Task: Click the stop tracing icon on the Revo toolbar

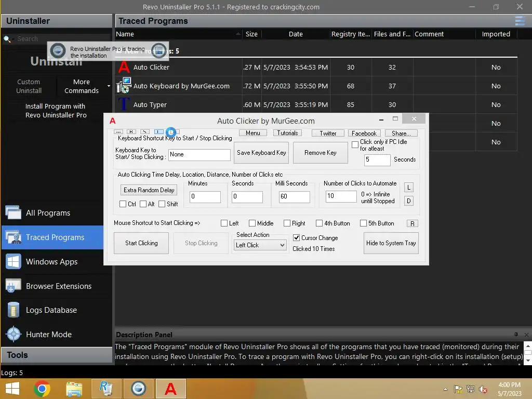Action: coord(159,50)
